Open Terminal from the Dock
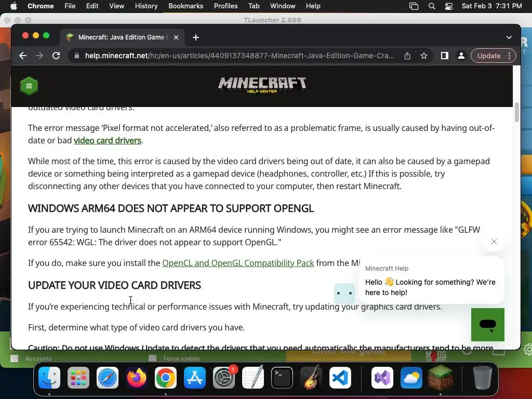 pyautogui.click(x=282, y=377)
